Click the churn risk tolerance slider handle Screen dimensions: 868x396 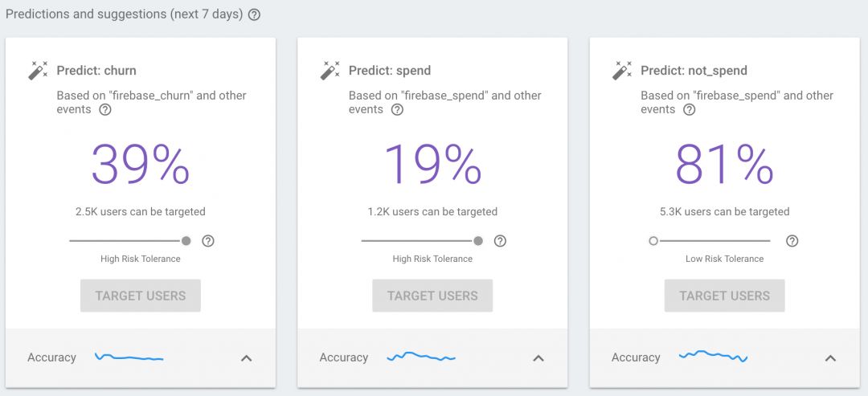pos(186,241)
